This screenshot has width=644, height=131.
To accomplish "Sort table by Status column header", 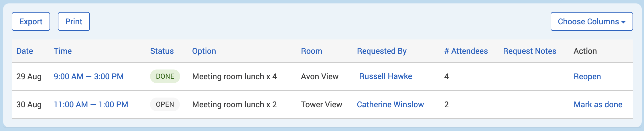I will [x=162, y=51].
